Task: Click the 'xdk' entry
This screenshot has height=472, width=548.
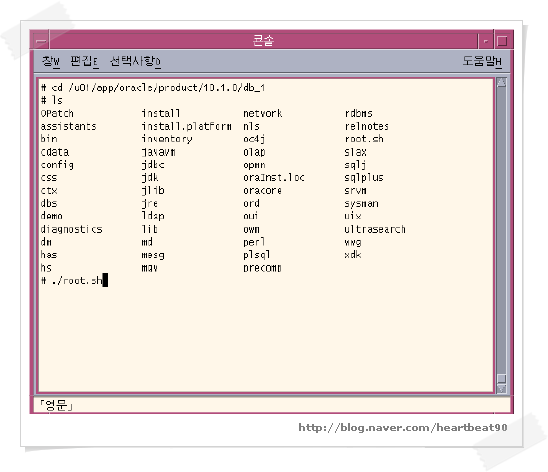Action: point(353,255)
